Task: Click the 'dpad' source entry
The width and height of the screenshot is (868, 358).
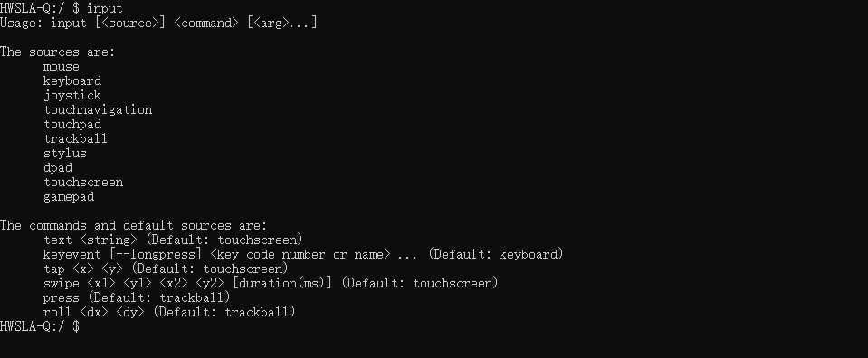Action: click(58, 167)
